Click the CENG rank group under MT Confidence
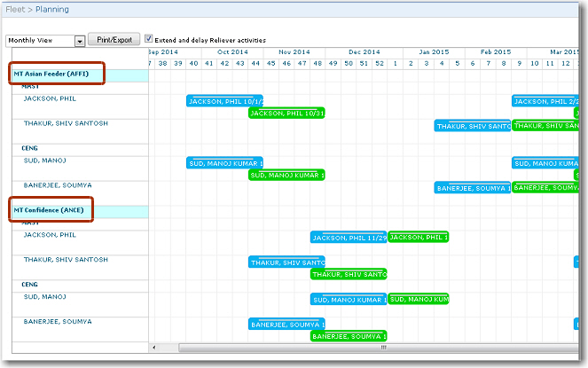Image resolution: width=588 pixels, height=368 pixels. click(x=29, y=284)
